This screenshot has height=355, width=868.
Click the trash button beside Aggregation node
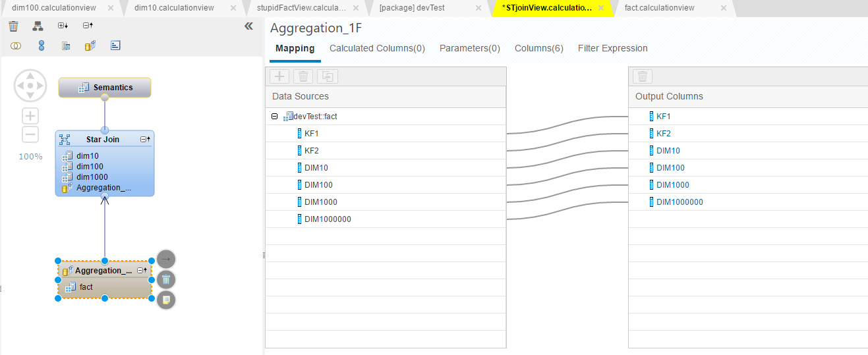(x=166, y=280)
